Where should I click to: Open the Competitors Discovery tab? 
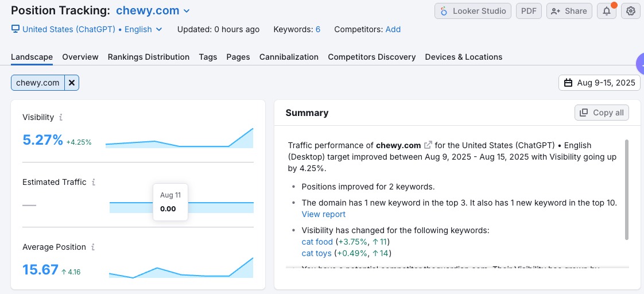(372, 57)
